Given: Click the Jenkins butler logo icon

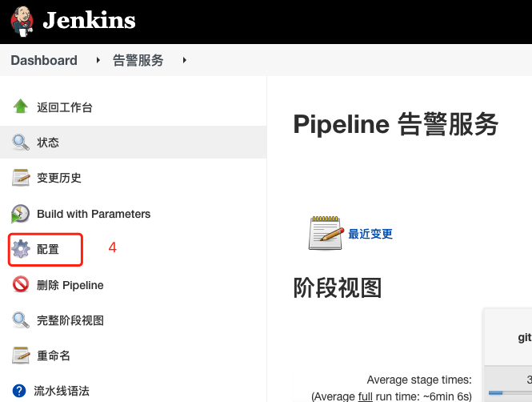Looking at the screenshot, I should click(22, 20).
